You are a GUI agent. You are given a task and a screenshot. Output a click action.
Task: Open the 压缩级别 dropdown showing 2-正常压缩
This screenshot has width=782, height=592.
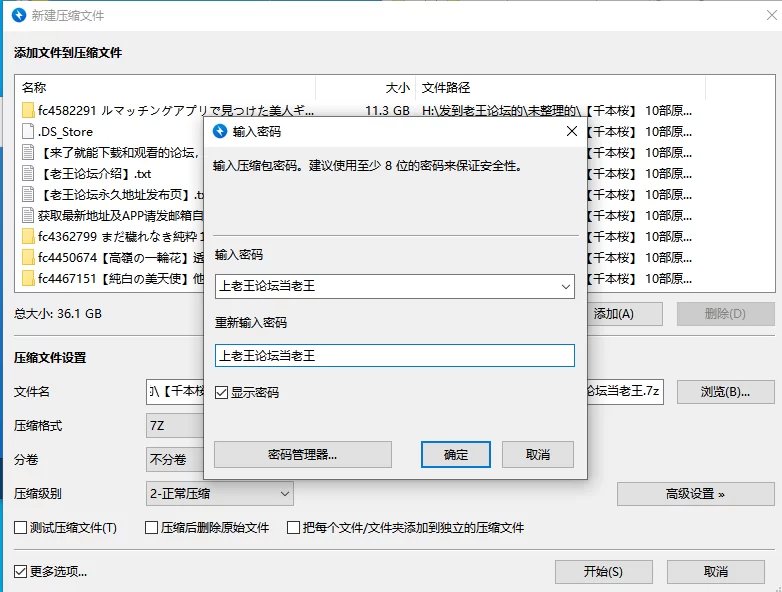(285, 493)
